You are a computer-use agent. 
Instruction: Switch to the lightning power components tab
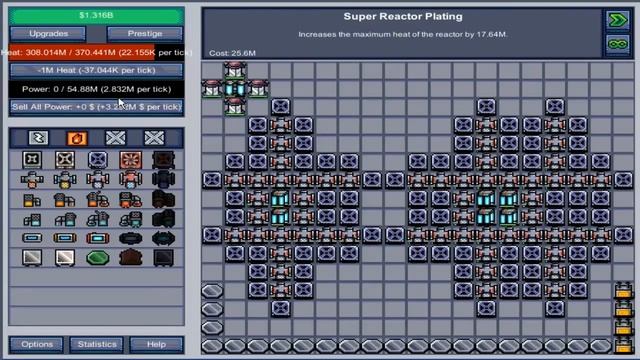tap(38, 138)
